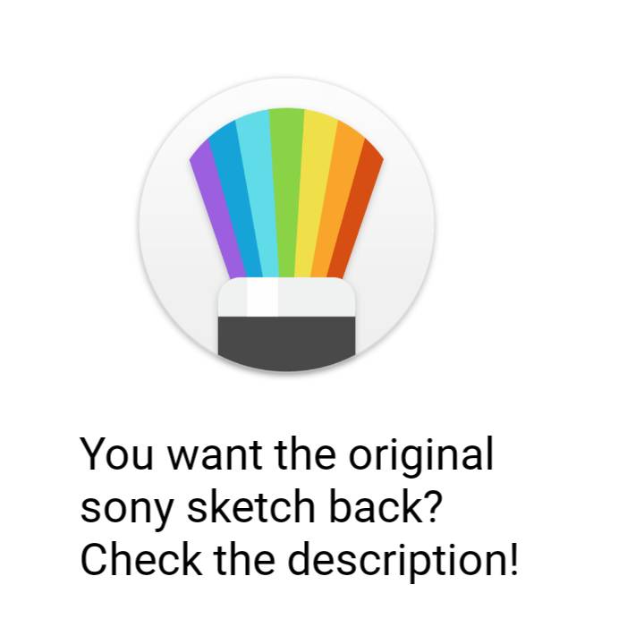The height and width of the screenshot is (644, 644).
Task: Click the dark gray brush handle
Action: (287, 343)
